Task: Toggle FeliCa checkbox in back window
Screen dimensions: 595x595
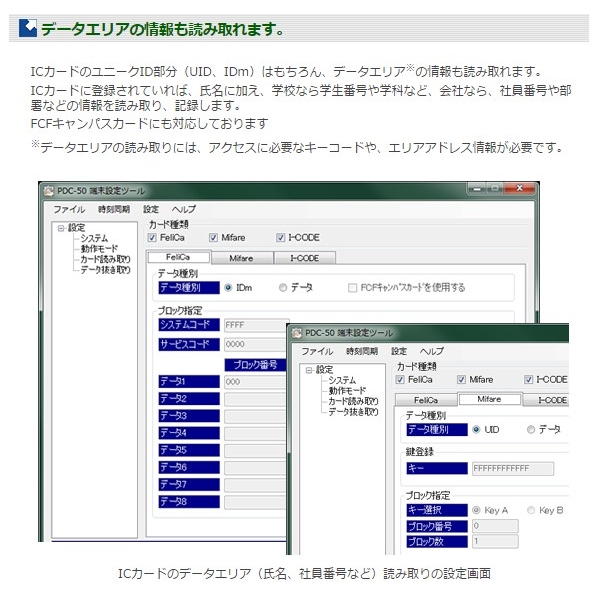Action: (x=152, y=238)
